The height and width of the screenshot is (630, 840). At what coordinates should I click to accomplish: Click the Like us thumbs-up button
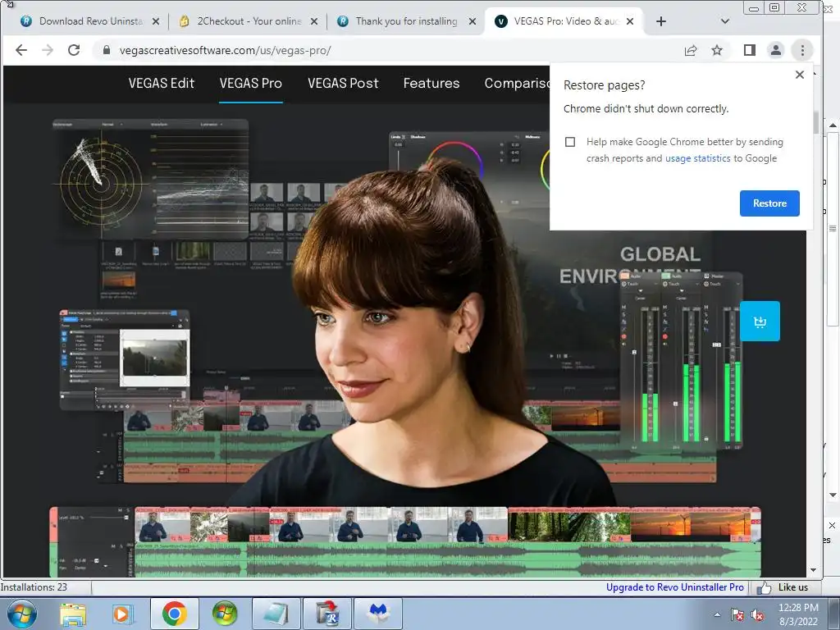(782, 587)
